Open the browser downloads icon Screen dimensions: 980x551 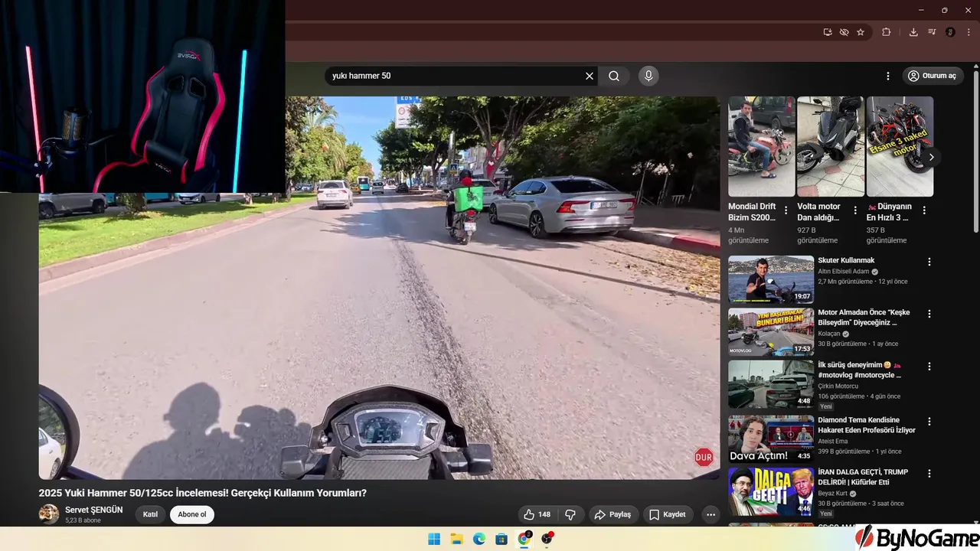pos(913,32)
